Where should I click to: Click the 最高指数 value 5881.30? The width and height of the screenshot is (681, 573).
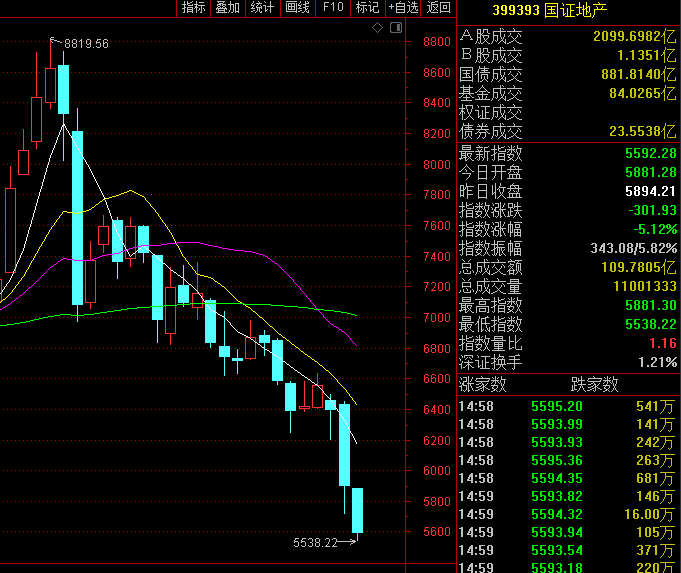point(651,306)
